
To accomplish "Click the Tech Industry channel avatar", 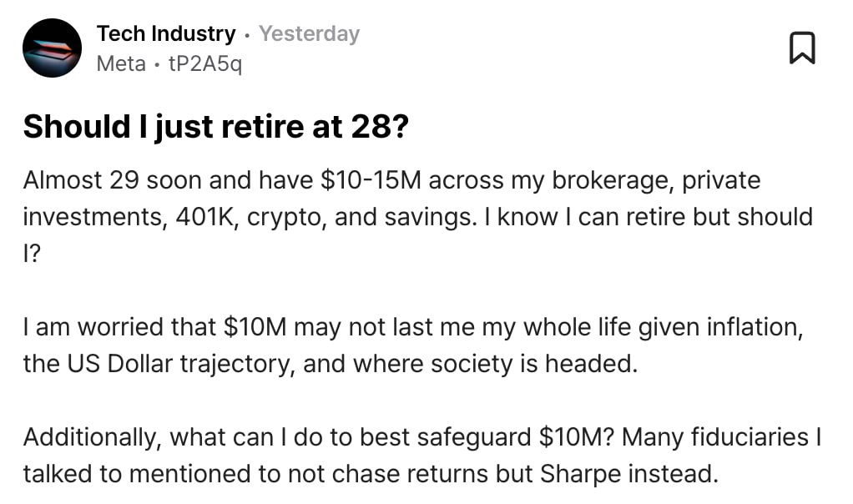I will click(52, 48).
